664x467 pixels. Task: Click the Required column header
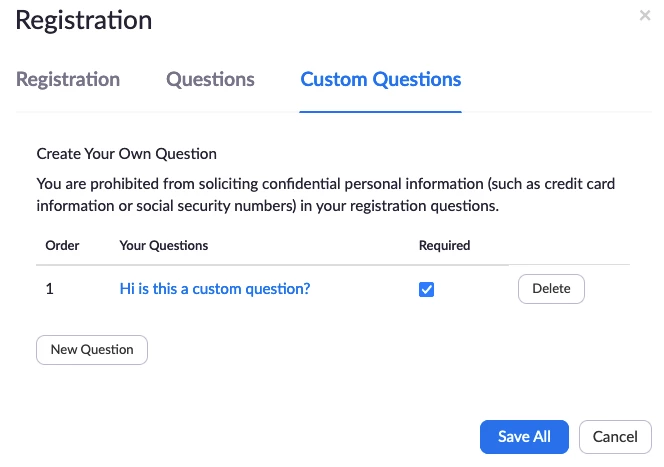(x=444, y=245)
